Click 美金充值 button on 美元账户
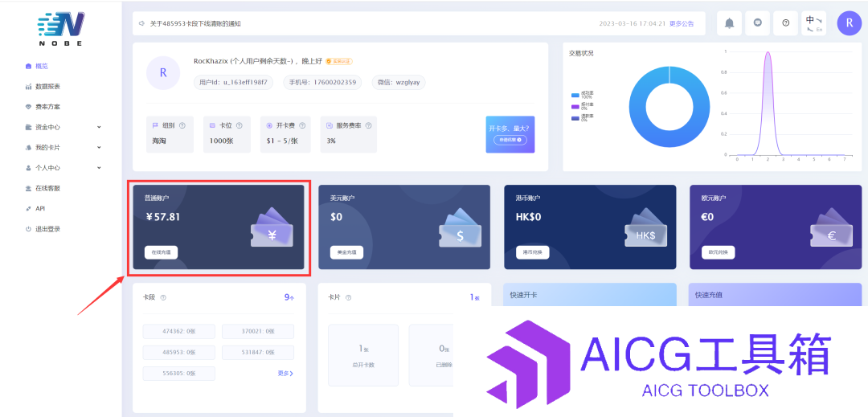This screenshot has height=417, width=868. tap(346, 252)
